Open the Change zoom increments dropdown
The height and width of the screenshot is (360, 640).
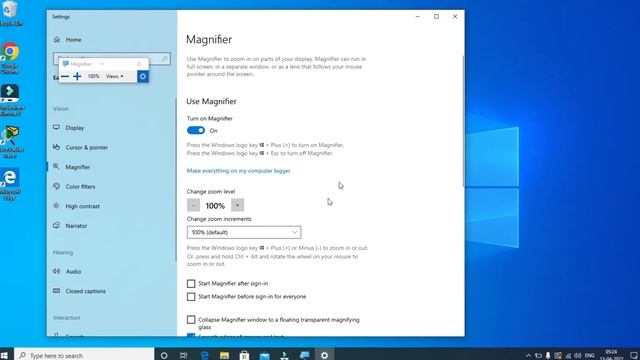click(x=244, y=232)
